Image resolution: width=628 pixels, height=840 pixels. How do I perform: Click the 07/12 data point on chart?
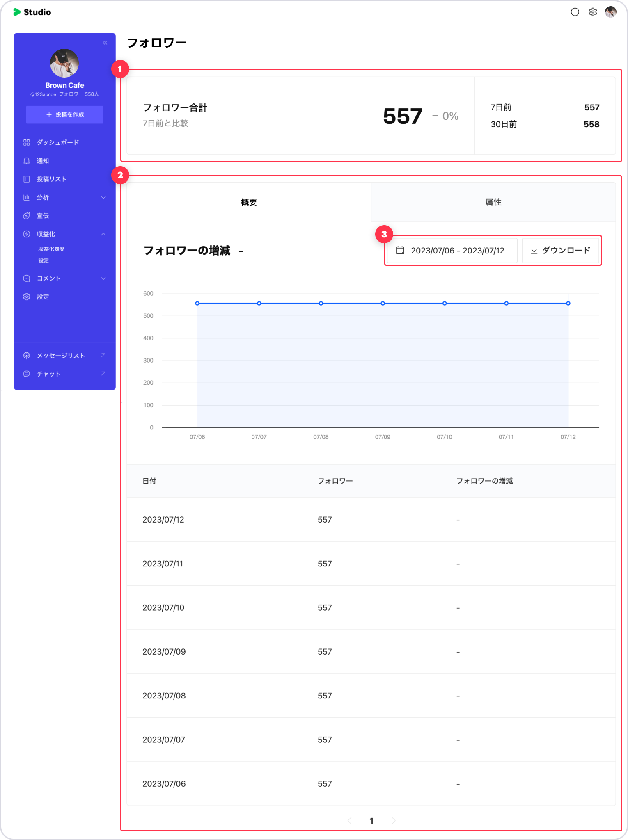pos(568,304)
